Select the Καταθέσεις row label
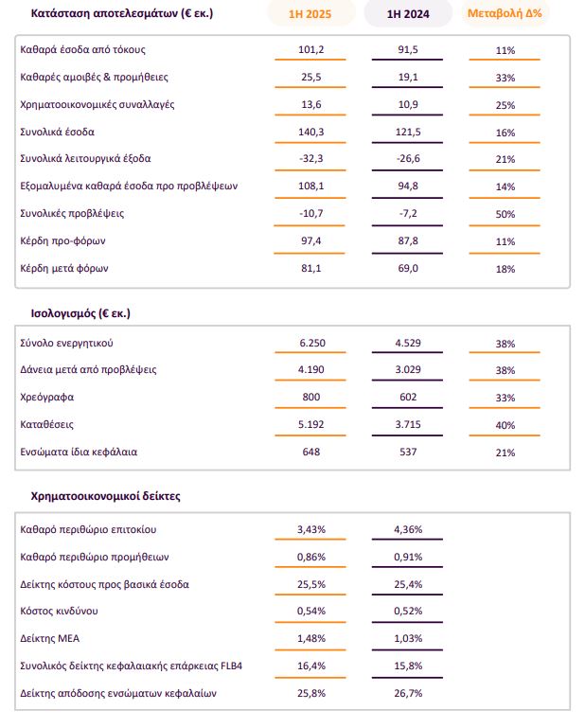 [x=48, y=424]
